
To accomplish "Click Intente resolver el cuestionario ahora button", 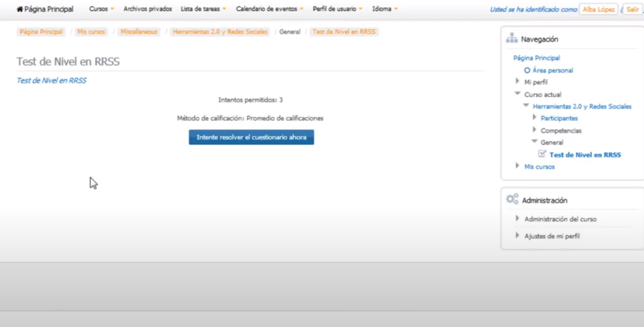I will tap(251, 137).
